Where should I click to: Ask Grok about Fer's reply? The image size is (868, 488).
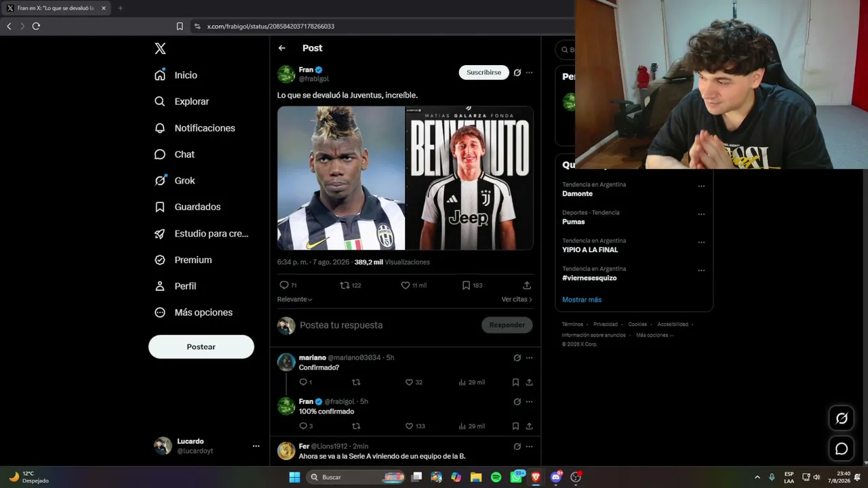point(517,447)
